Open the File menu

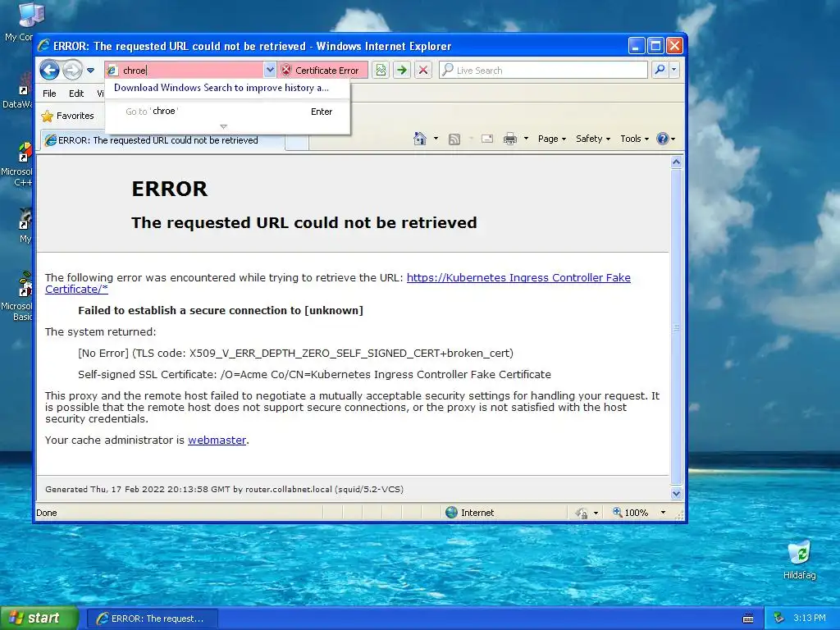tap(49, 94)
